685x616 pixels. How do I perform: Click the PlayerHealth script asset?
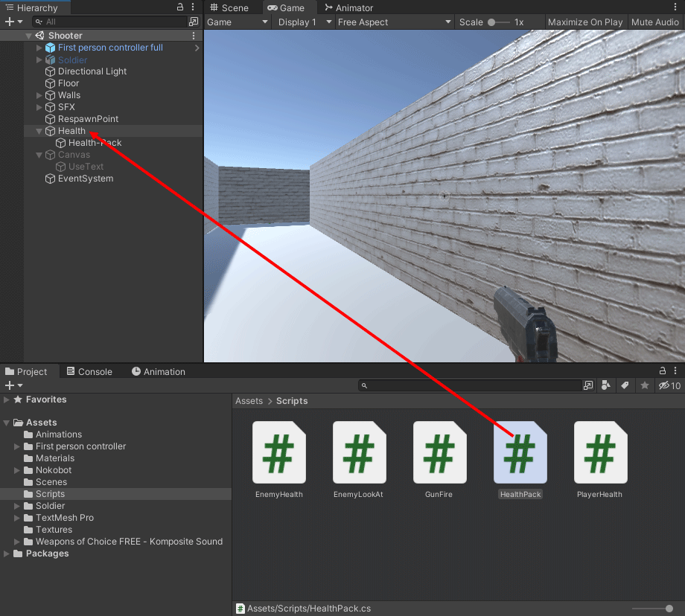600,453
